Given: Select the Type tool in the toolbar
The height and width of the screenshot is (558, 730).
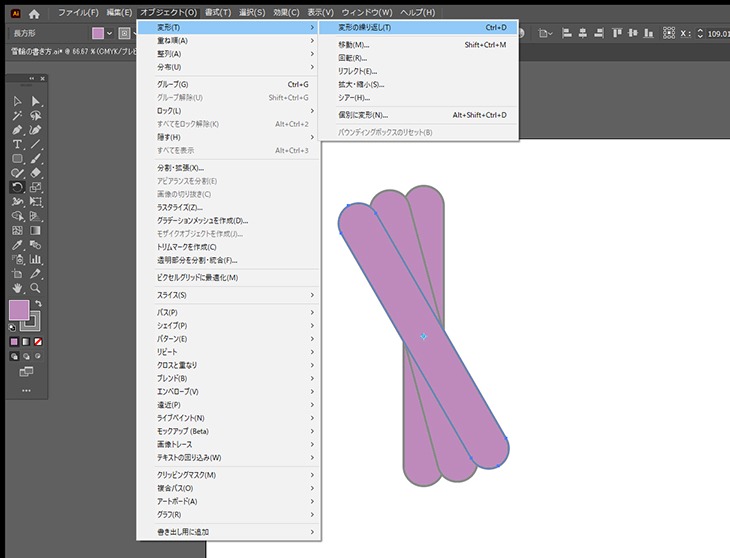Looking at the screenshot, I should (17, 144).
